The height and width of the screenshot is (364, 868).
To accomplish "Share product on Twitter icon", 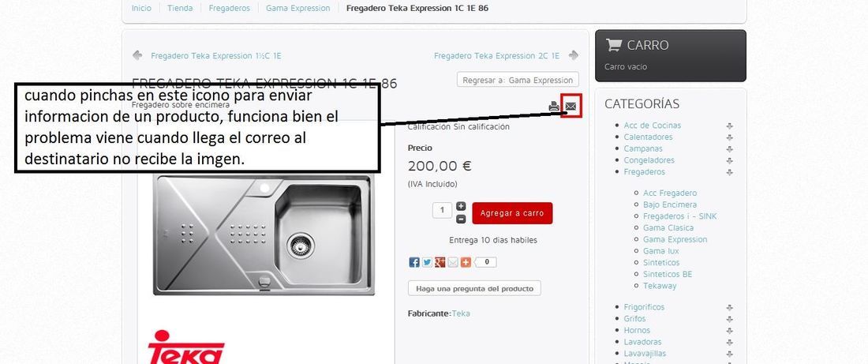I will click(427, 263).
